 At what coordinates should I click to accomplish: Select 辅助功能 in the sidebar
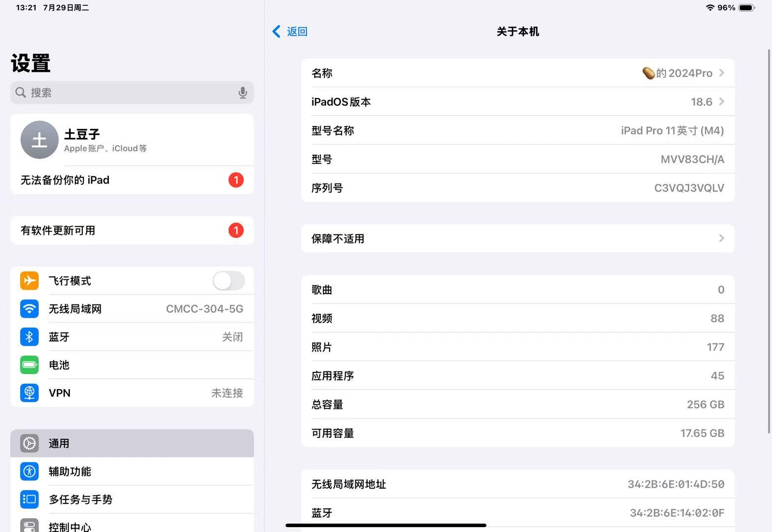132,471
